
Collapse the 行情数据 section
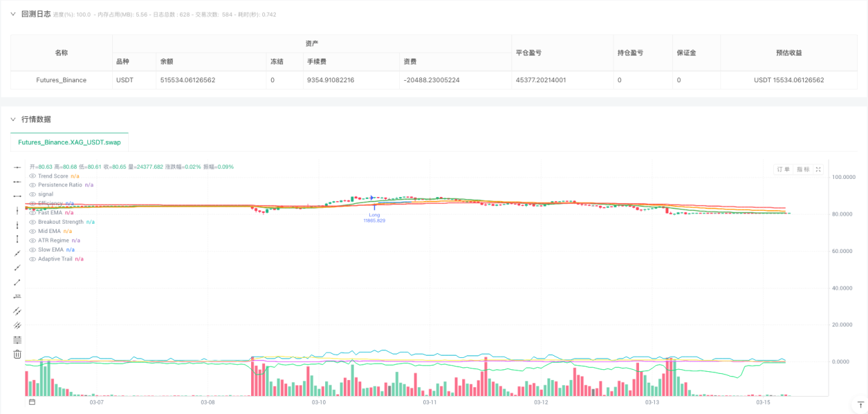12,119
